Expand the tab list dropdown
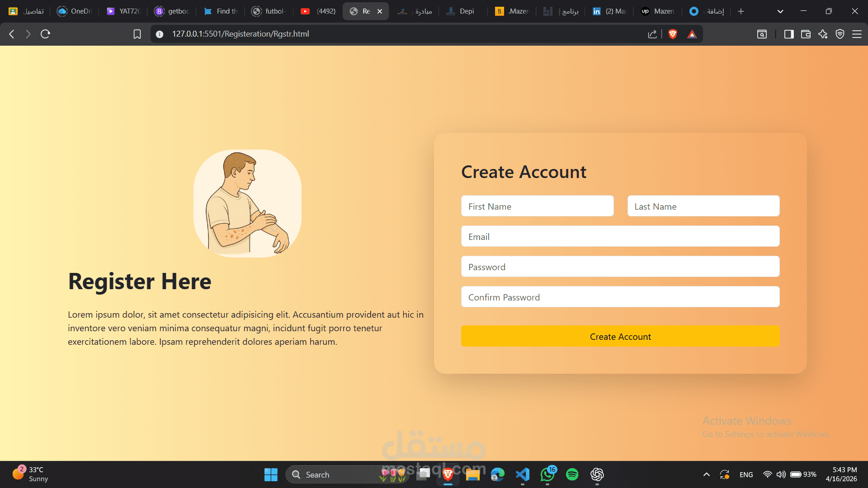Image resolution: width=868 pixels, height=488 pixels. [x=780, y=11]
